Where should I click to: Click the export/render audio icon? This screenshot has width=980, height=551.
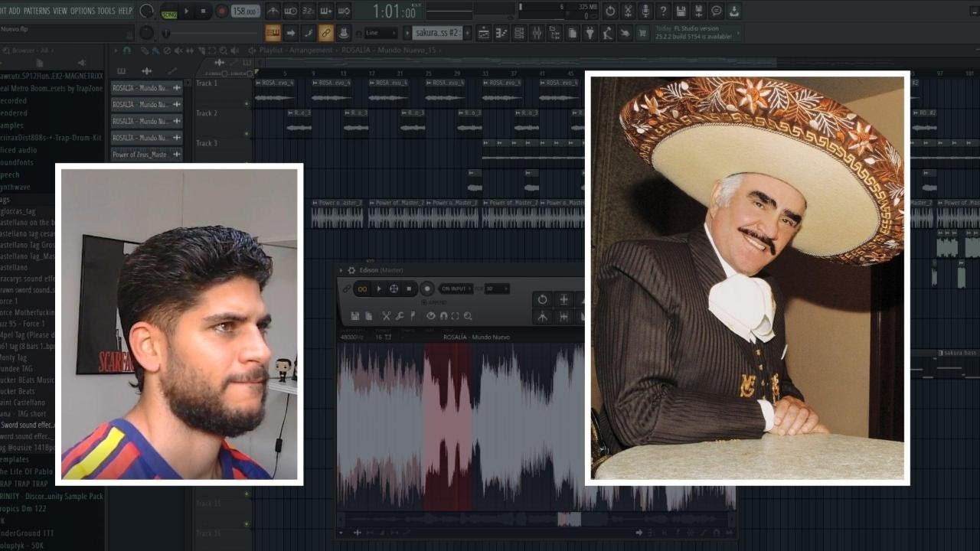(698, 11)
